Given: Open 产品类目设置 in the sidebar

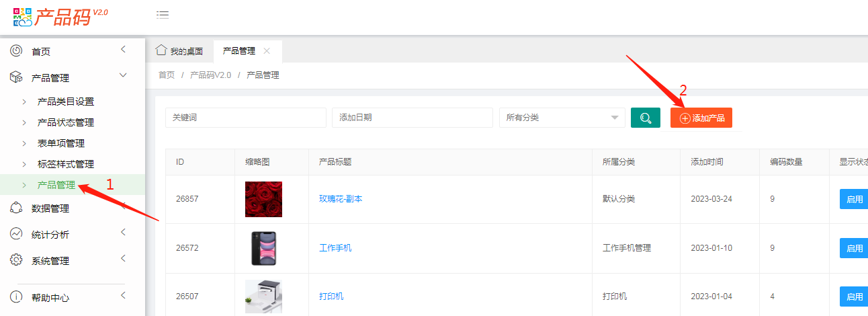Looking at the screenshot, I should point(66,102).
